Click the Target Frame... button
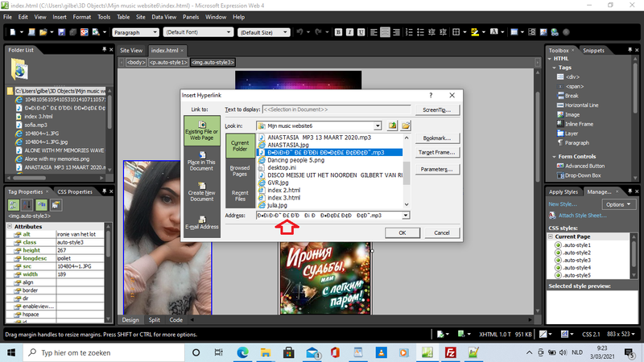The width and height of the screenshot is (644, 362). pos(437,152)
